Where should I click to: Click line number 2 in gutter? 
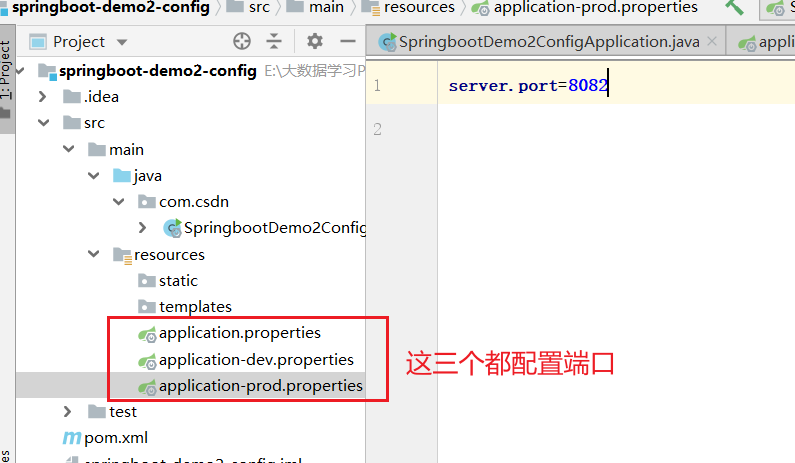click(x=377, y=129)
